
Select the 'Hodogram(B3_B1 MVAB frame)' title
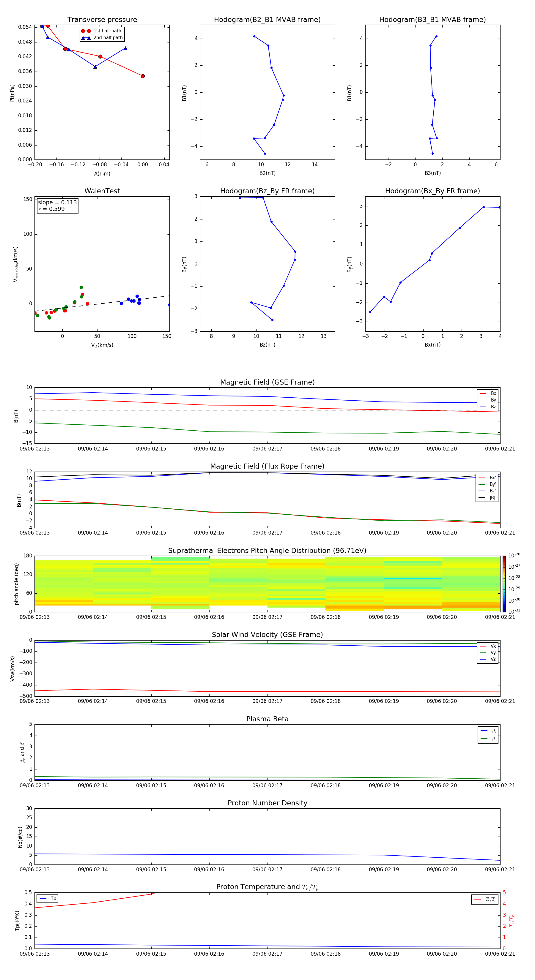[432, 20]
